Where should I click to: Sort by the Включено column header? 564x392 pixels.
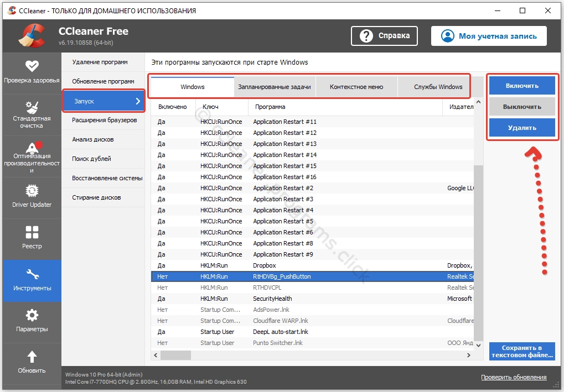172,107
